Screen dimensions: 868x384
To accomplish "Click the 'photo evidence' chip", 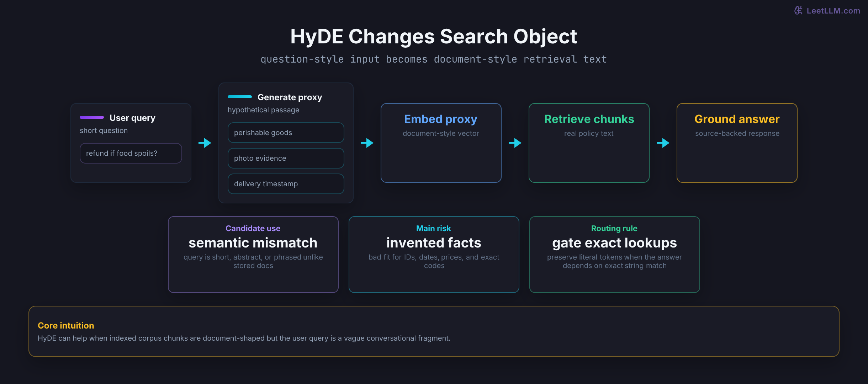I will (286, 158).
